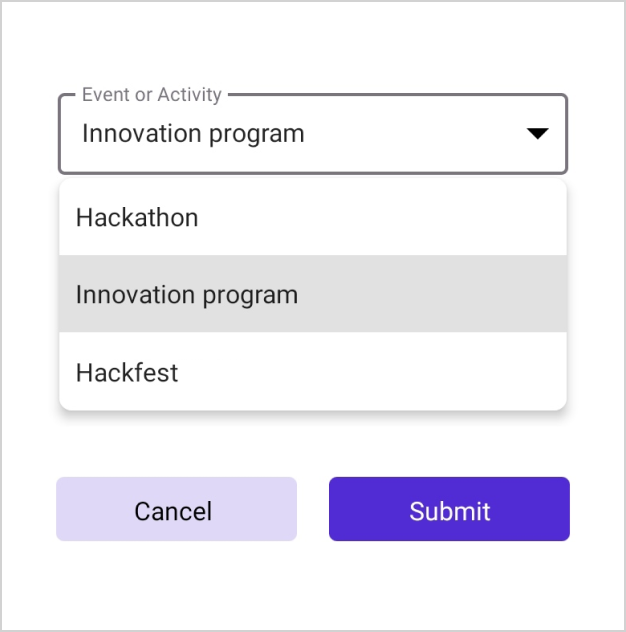626x632 pixels.
Task: Click the Event or Activity select field
Action: click(312, 134)
